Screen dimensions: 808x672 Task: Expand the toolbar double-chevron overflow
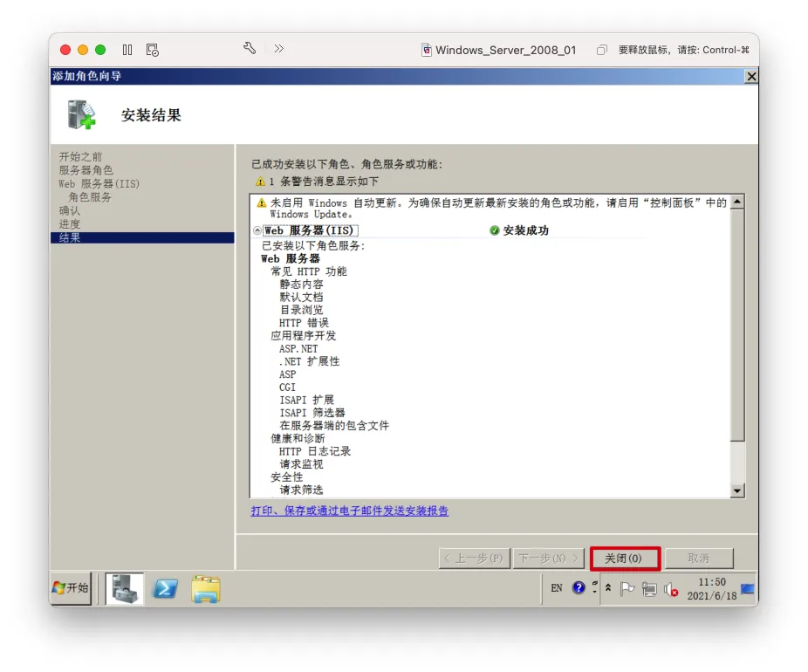pyautogui.click(x=278, y=49)
